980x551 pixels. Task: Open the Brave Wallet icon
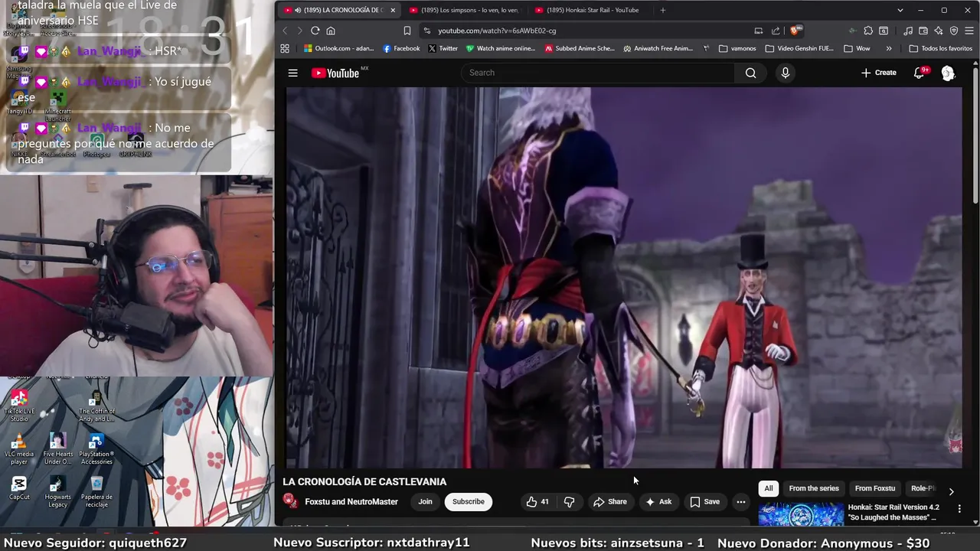tap(923, 31)
